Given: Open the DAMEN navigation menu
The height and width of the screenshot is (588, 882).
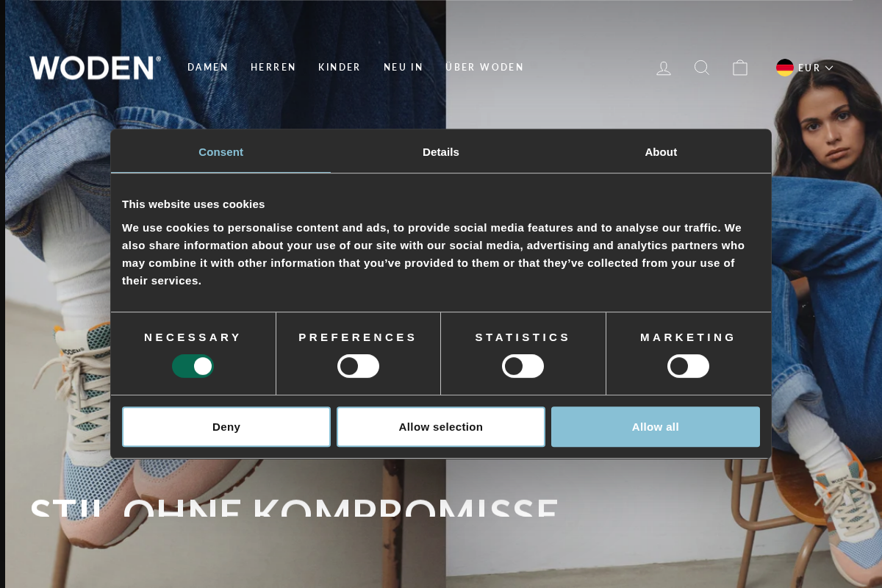Looking at the screenshot, I should pos(208,67).
